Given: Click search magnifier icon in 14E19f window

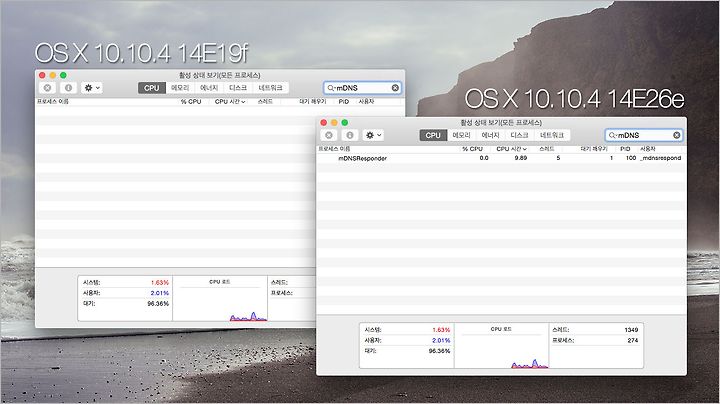Looking at the screenshot, I should point(331,88).
